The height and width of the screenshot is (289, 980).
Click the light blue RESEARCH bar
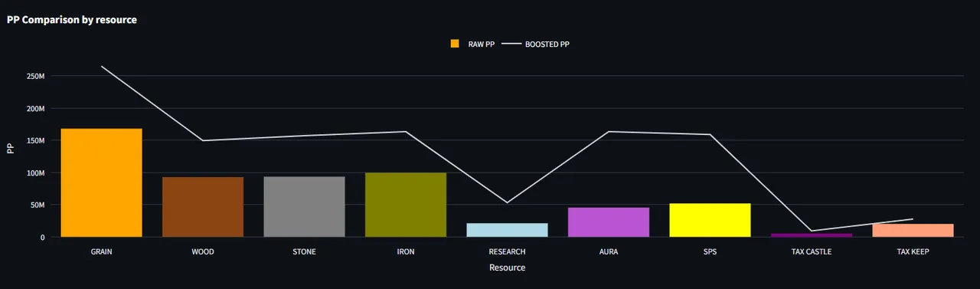point(507,230)
